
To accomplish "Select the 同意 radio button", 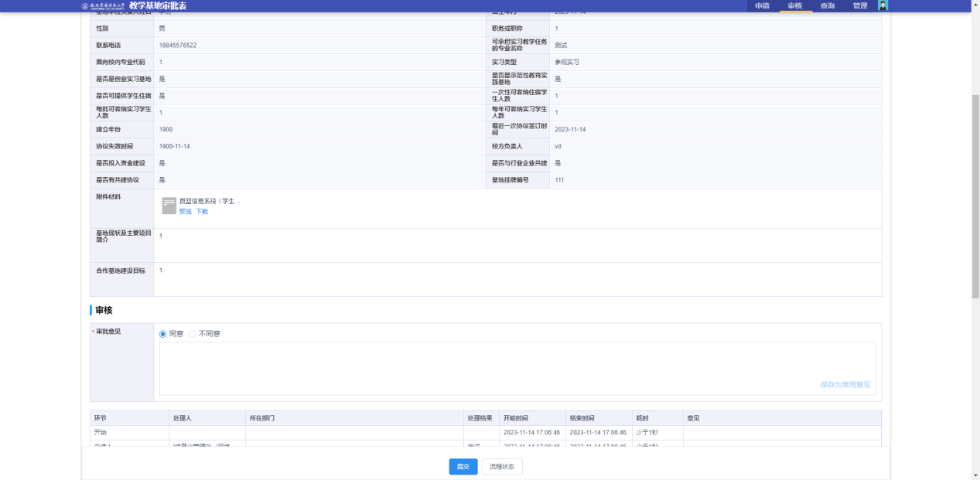I will [163, 334].
